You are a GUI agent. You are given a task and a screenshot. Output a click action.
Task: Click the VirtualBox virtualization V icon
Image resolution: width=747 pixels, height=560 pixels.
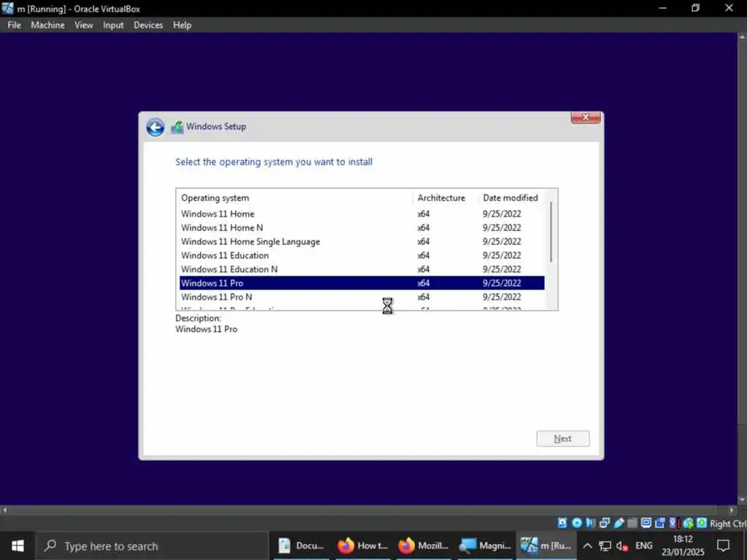[673, 523]
